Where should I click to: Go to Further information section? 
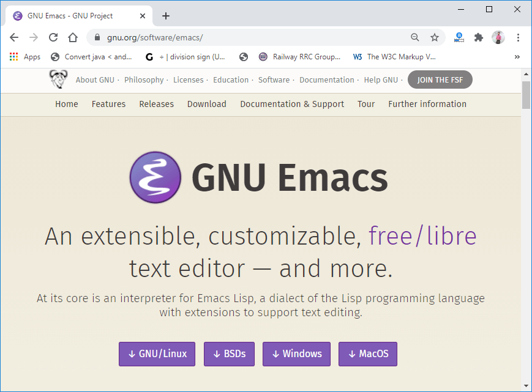[427, 104]
